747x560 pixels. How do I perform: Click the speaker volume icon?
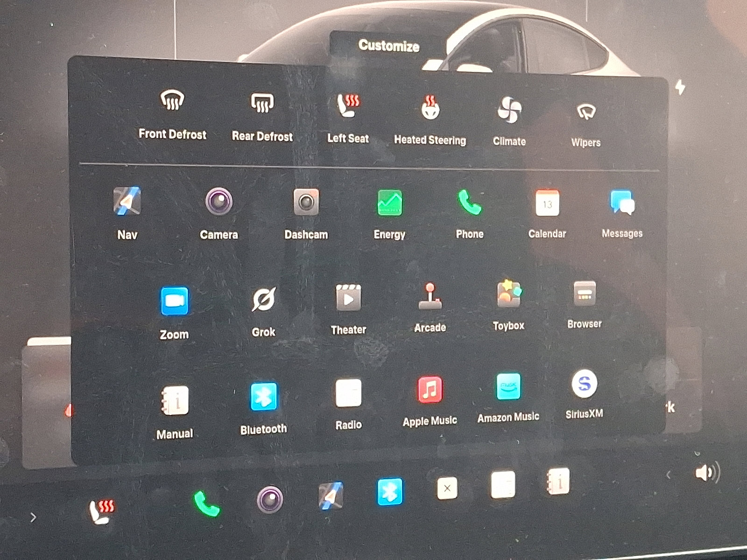click(x=707, y=473)
